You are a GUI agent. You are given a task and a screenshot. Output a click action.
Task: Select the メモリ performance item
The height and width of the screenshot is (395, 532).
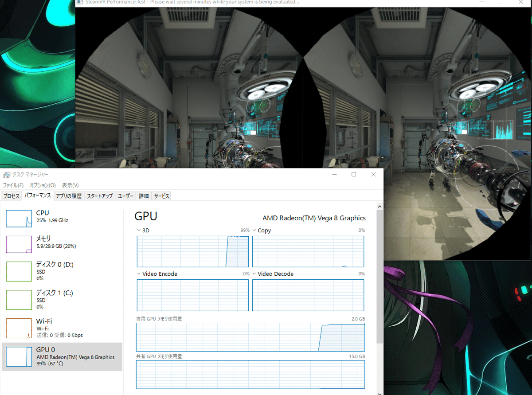(62, 243)
